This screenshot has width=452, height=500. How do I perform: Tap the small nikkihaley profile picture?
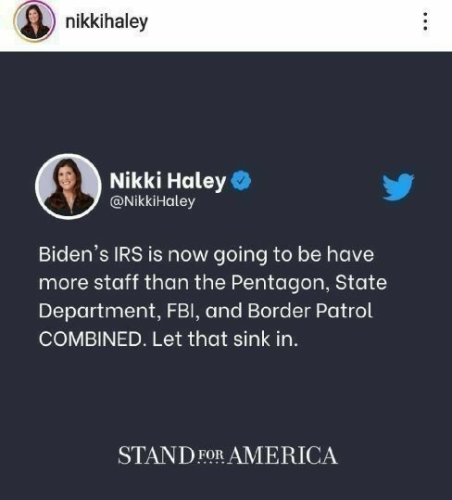click(34, 21)
